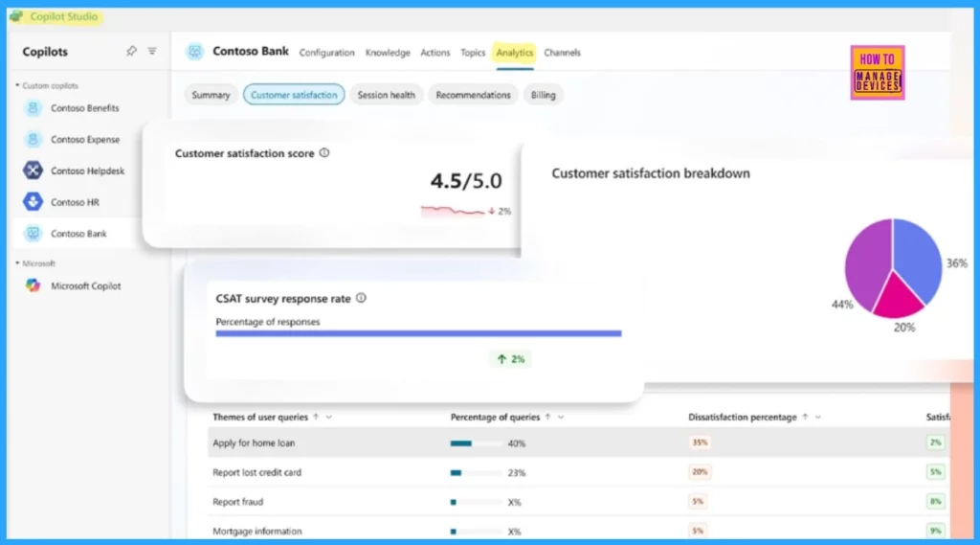The width and height of the screenshot is (980, 545).
Task: Click the Copilot Studio logo icon
Action: pyautogui.click(x=16, y=16)
